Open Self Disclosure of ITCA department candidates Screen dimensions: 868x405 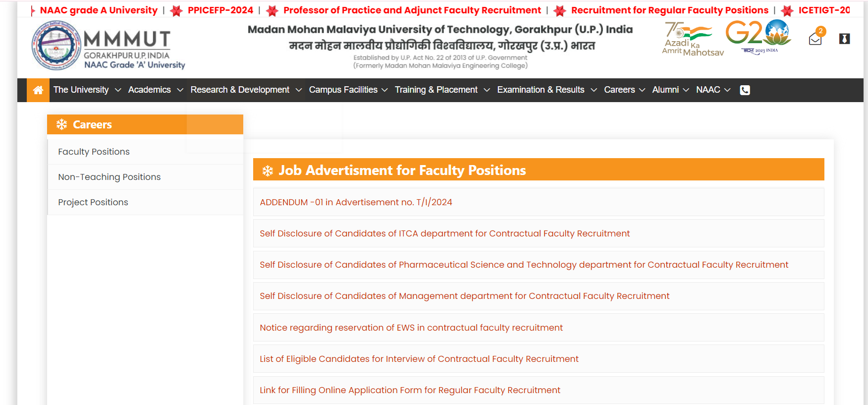[x=539, y=233]
